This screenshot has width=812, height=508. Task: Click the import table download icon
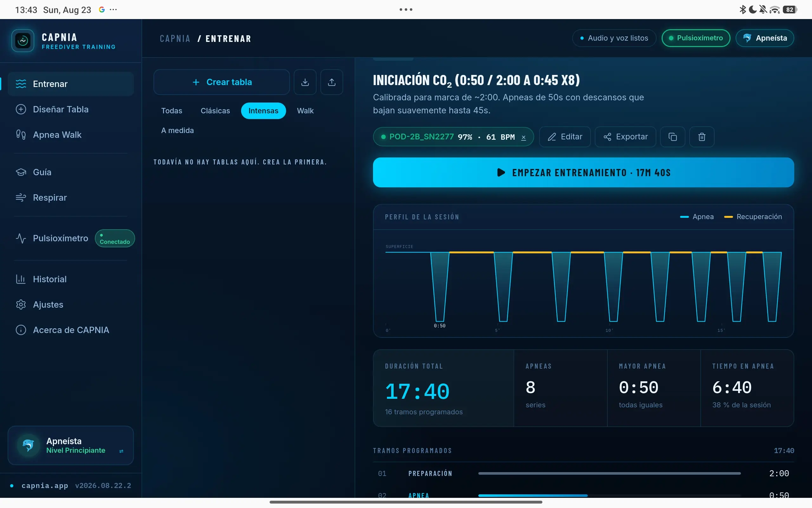tap(305, 82)
